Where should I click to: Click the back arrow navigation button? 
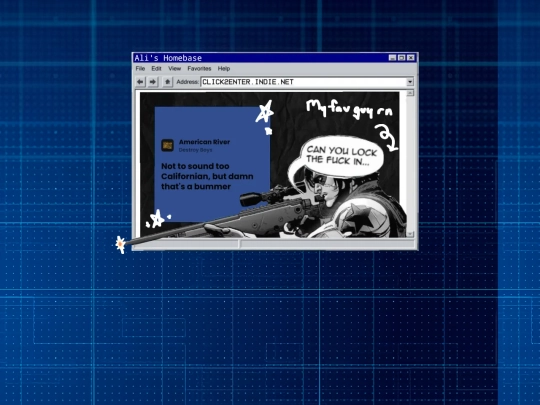click(140, 82)
